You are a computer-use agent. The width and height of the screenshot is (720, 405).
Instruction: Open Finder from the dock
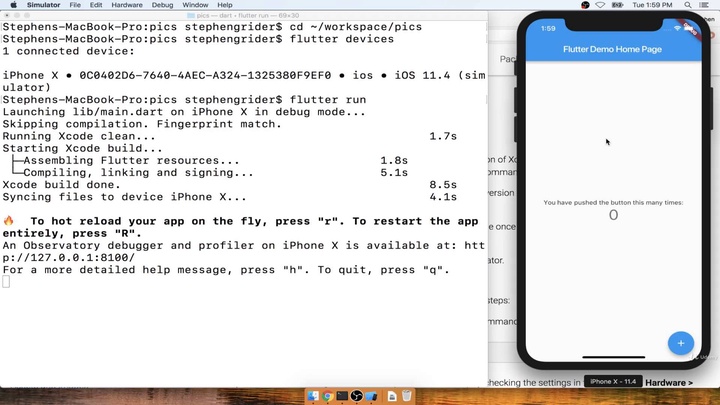pos(313,397)
